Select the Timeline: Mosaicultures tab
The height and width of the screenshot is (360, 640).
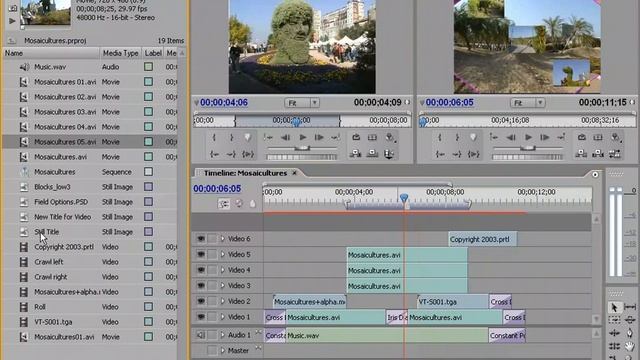pos(245,173)
